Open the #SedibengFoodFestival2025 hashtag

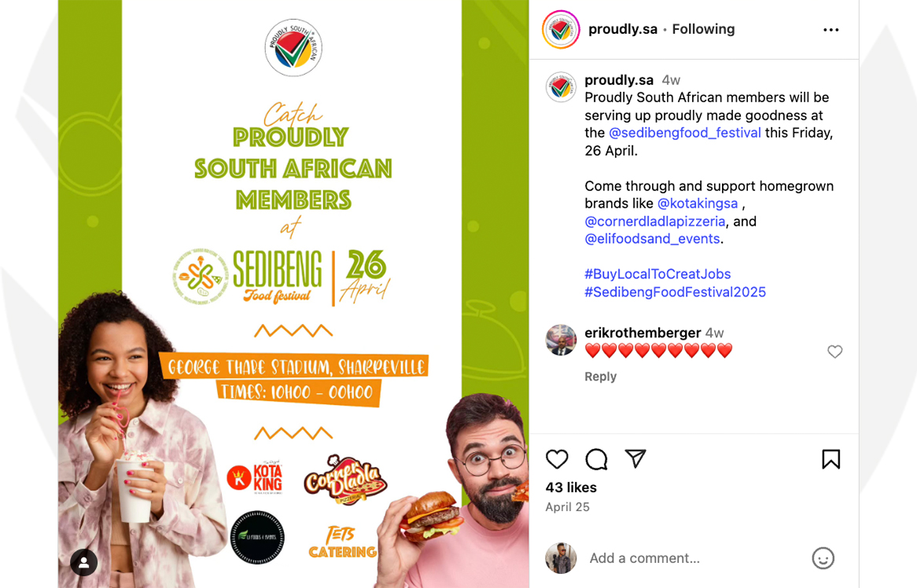(x=675, y=292)
